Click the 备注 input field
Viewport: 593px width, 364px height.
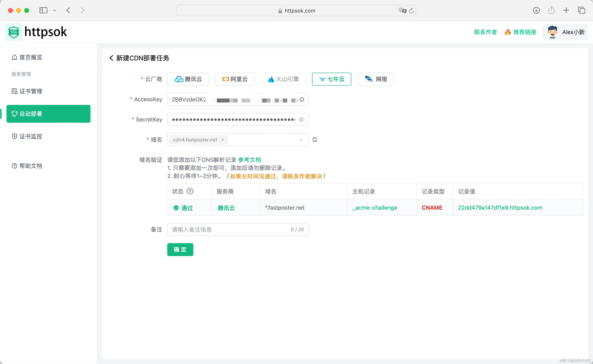[x=229, y=229]
